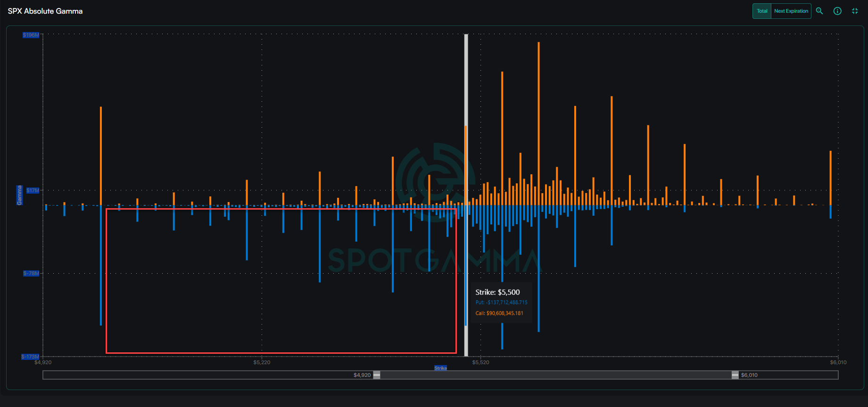The image size is (868, 407).
Task: Click the Strike axis label
Action: 440,368
